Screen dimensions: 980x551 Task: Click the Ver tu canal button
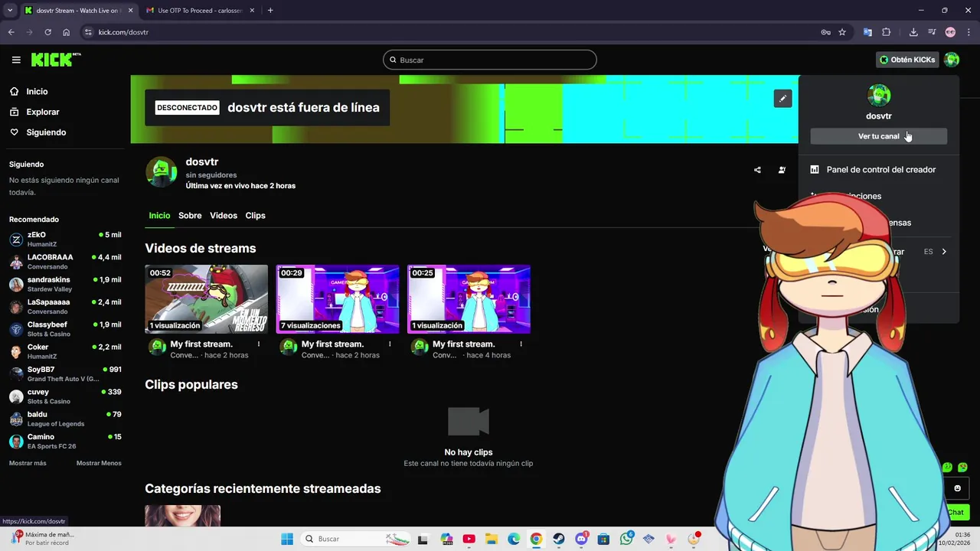[x=879, y=136]
